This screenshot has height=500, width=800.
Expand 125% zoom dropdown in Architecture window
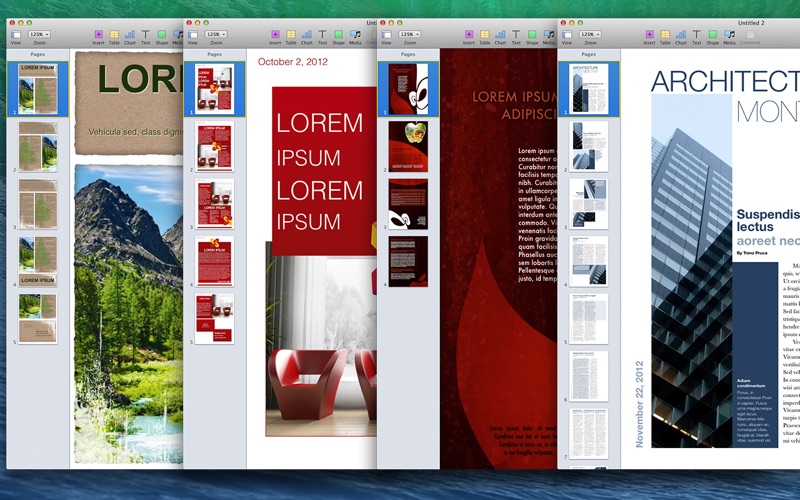(591, 34)
